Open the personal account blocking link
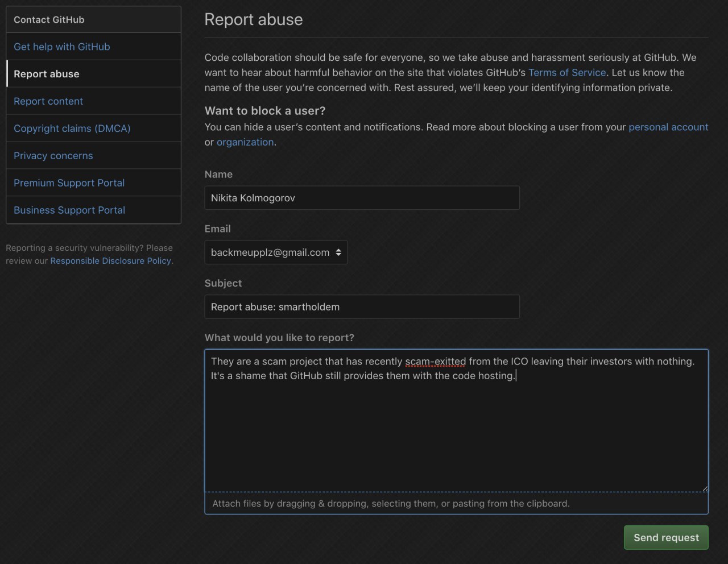 click(x=668, y=127)
